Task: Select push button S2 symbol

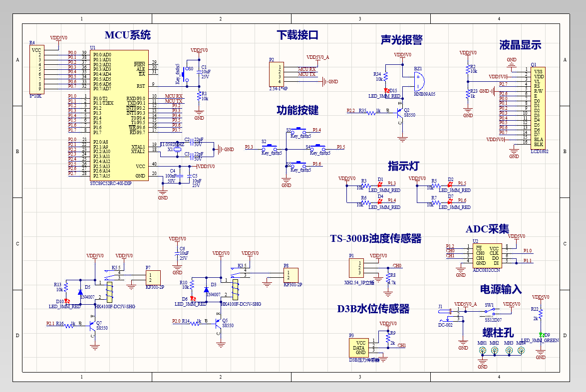Action: point(270,148)
